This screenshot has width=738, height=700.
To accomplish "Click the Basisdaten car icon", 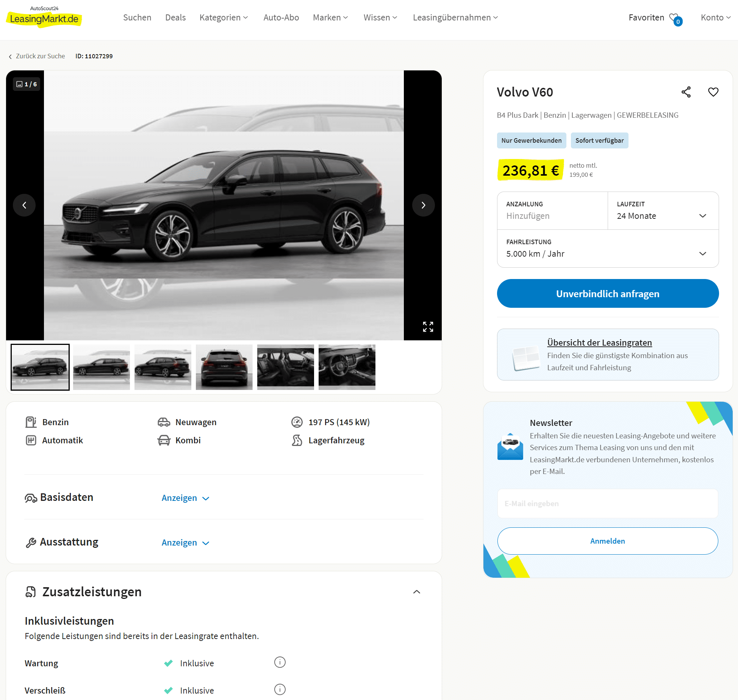I will coord(31,498).
